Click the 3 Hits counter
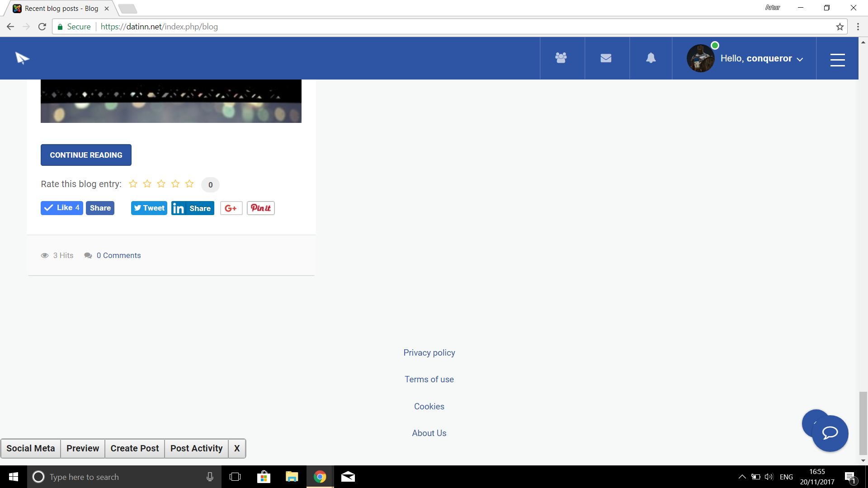 57,255
